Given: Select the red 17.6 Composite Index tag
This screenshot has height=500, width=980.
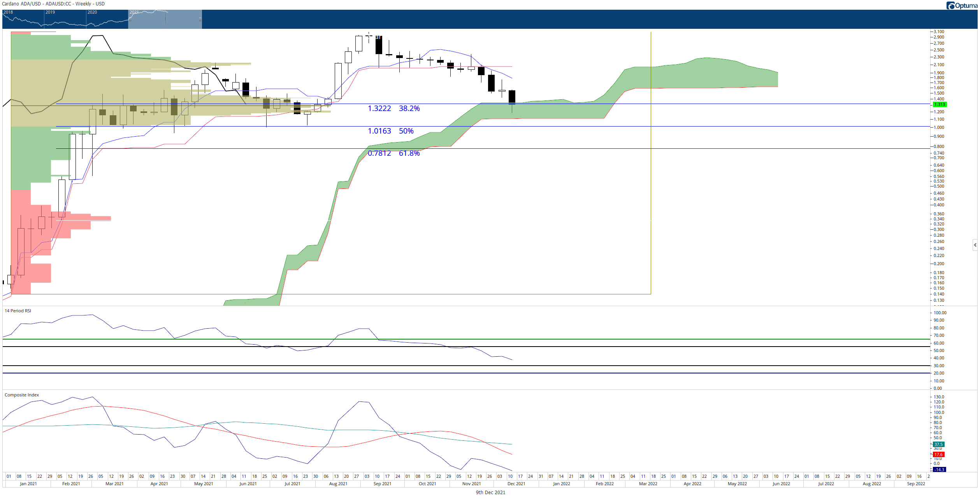Looking at the screenshot, I should click(939, 454).
